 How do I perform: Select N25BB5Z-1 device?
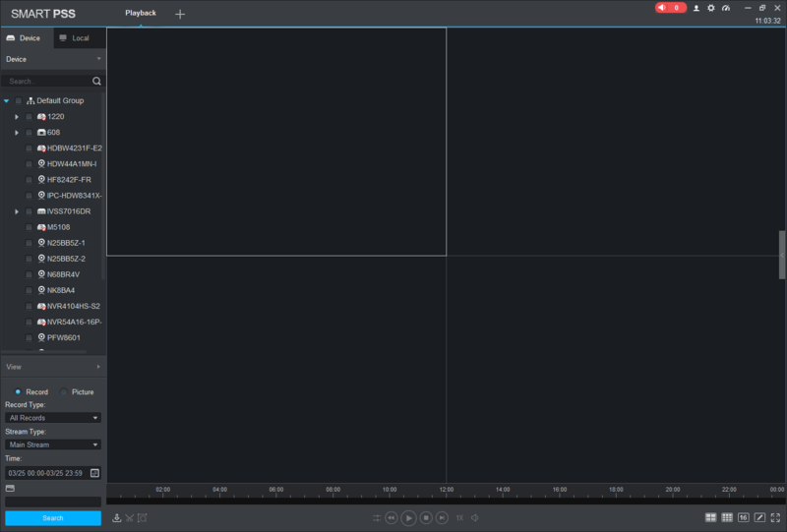point(61,243)
